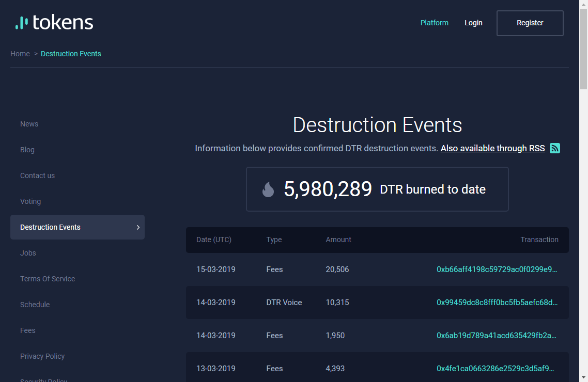The width and height of the screenshot is (588, 382).
Task: Select the amount 10,315 cell
Action: 337,303
